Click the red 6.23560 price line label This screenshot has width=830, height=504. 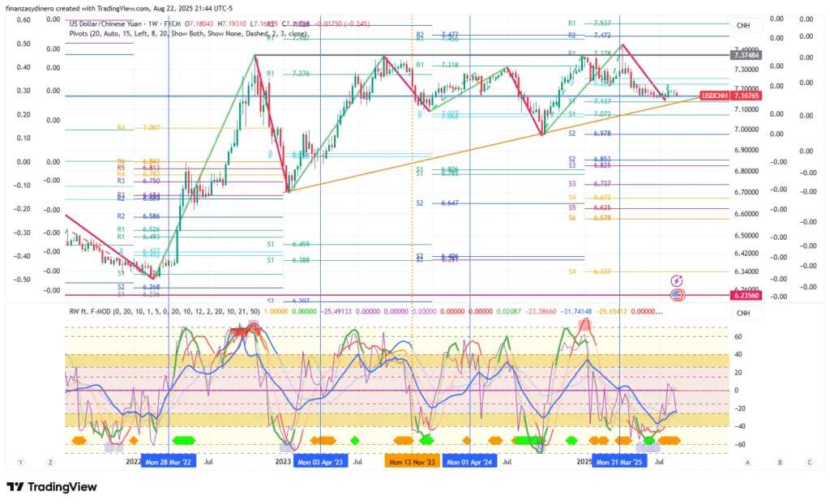[746, 296]
